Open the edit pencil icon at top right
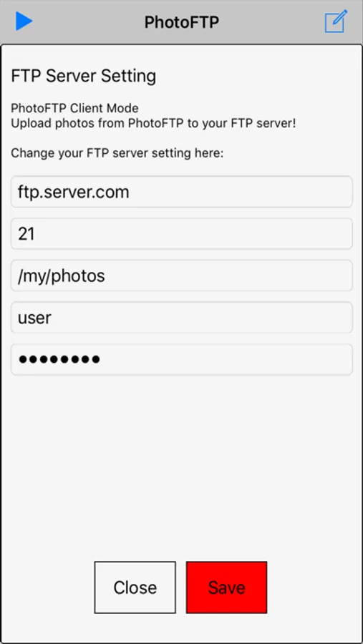Screen dimensions: 363x644 point(337,21)
